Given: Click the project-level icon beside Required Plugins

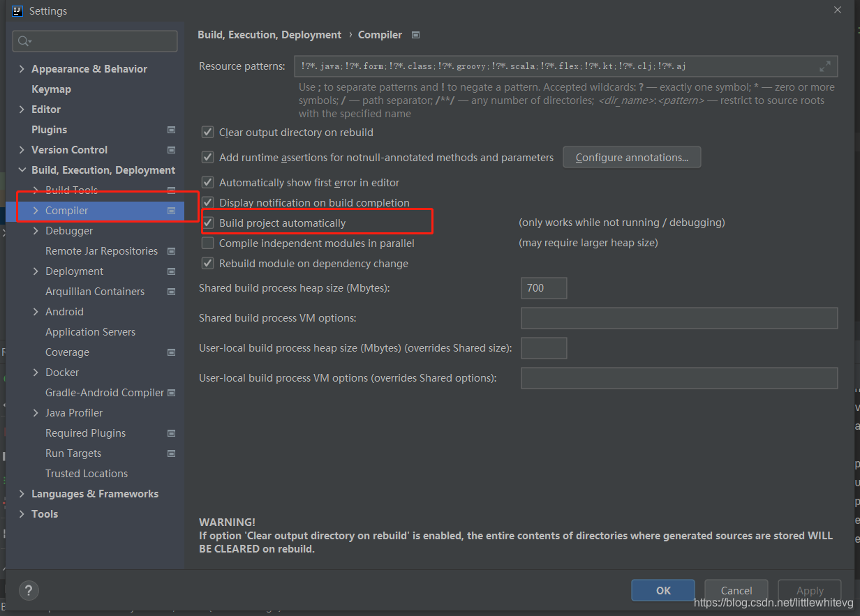Looking at the screenshot, I should (171, 433).
